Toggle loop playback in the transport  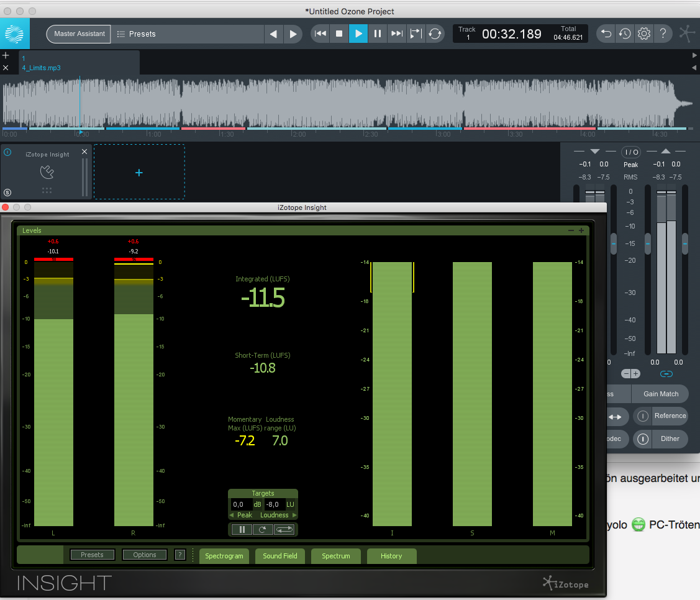click(x=435, y=34)
